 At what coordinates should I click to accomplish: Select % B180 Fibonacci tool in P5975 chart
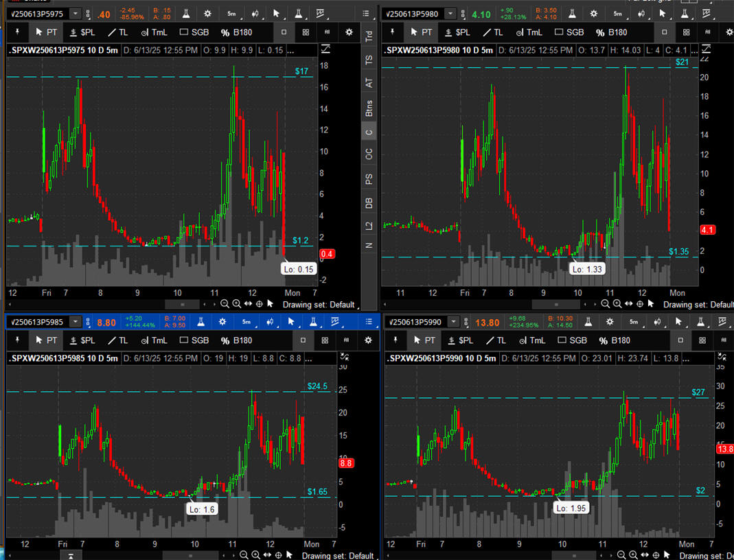coord(236,32)
